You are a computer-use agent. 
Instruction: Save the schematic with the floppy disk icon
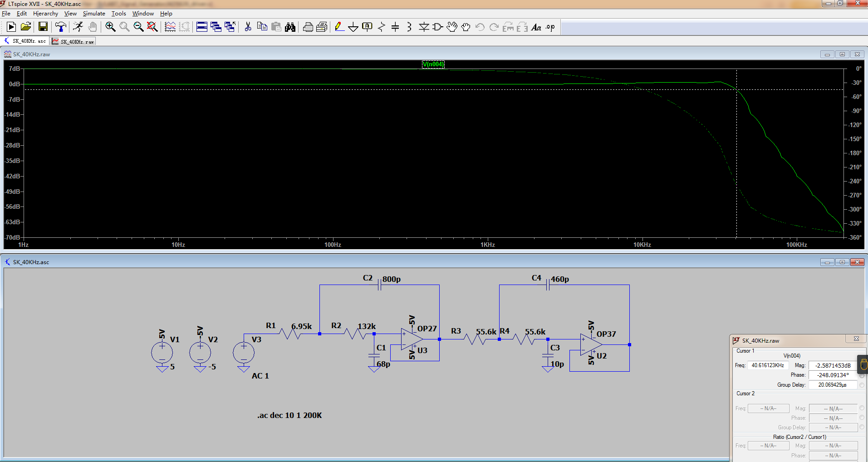click(43, 27)
